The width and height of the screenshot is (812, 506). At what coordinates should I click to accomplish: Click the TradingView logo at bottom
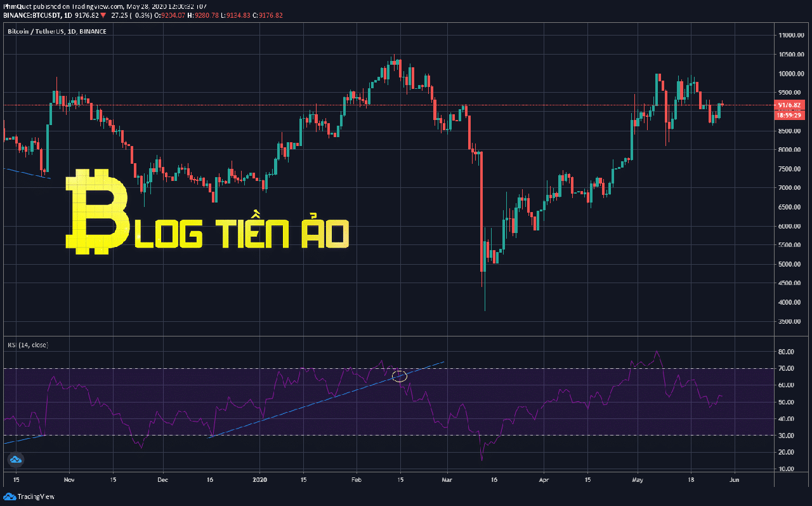click(x=29, y=496)
